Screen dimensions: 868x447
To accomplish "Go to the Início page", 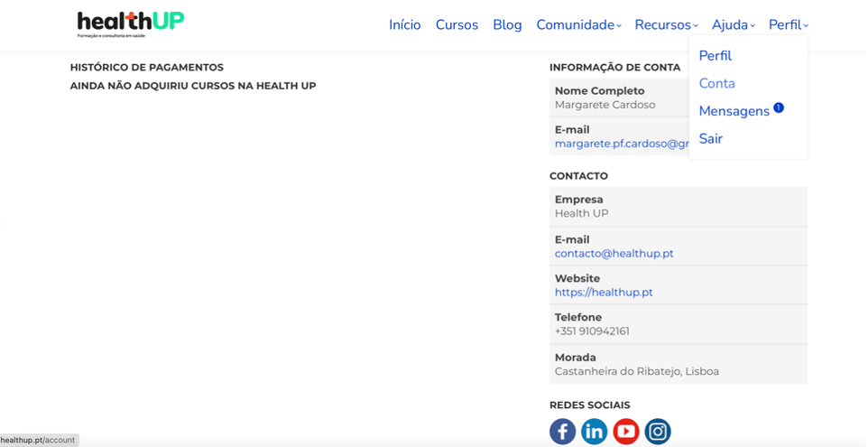I will tap(404, 25).
